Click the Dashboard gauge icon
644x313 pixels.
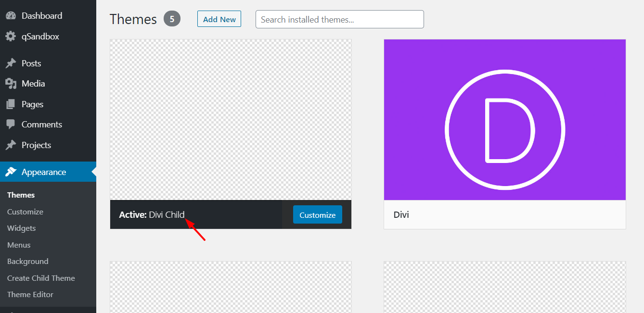pos(11,15)
